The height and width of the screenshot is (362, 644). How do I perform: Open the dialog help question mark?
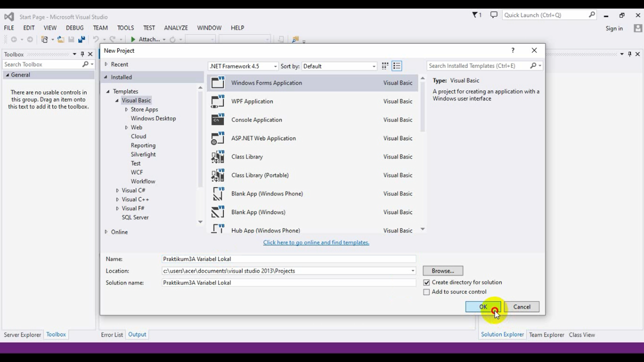[x=513, y=50]
